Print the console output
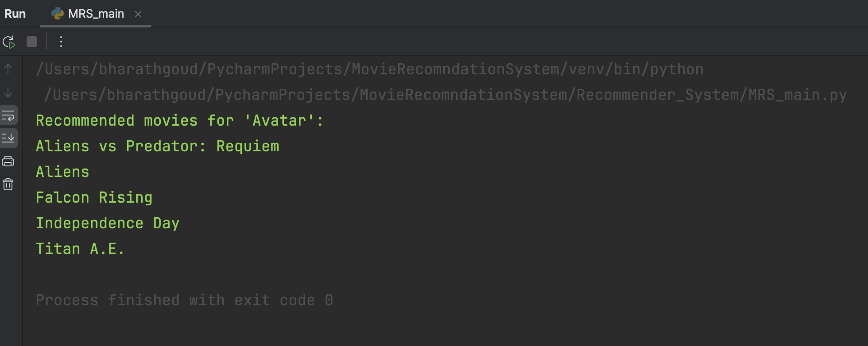The image size is (868, 346). coord(8,161)
